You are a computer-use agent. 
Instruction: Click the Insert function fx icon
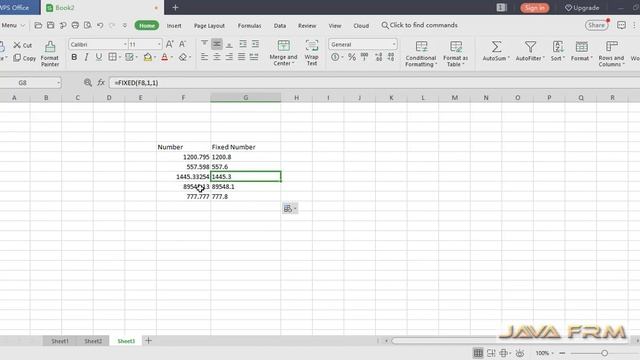[101, 82]
